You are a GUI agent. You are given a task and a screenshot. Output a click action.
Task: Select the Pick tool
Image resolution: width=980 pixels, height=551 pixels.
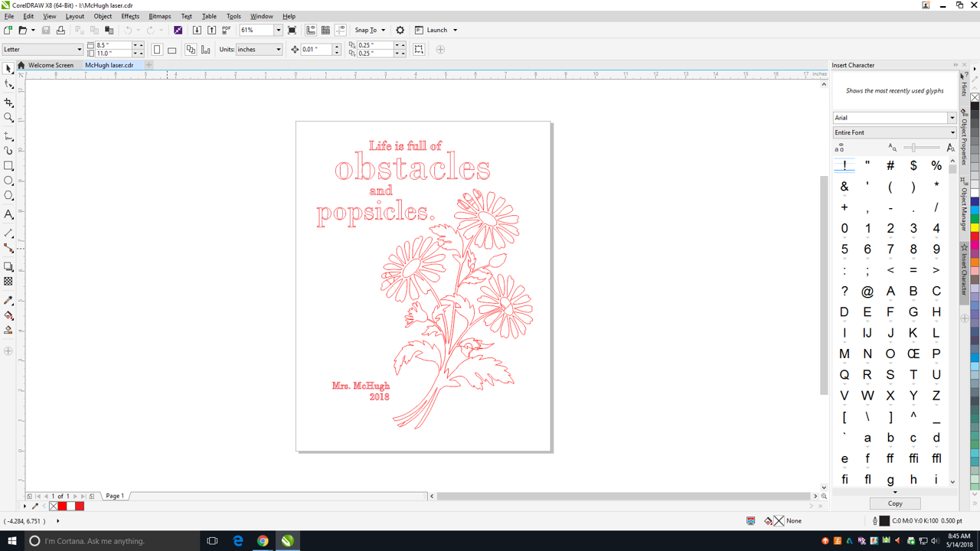coord(8,69)
